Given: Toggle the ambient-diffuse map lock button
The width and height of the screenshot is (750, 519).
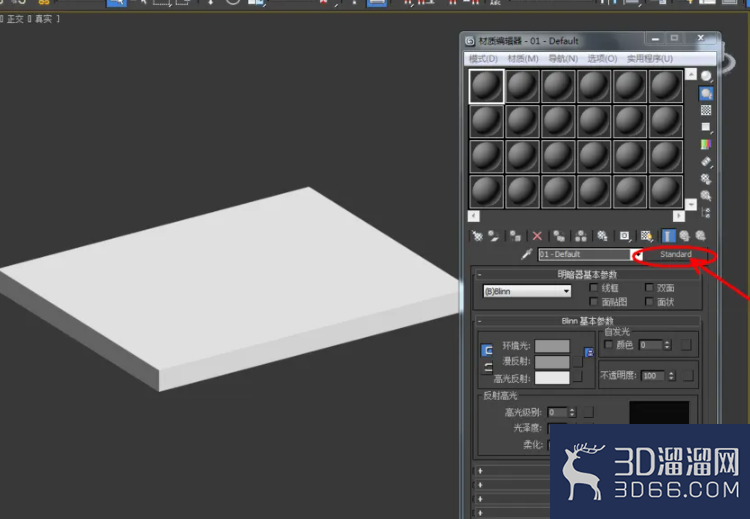Looking at the screenshot, I should 589,352.
